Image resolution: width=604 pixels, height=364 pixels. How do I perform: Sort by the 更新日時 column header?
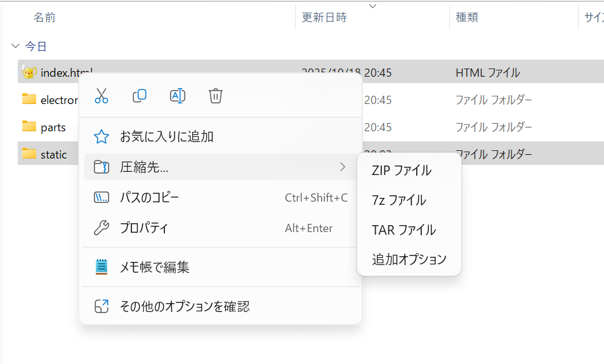[324, 17]
